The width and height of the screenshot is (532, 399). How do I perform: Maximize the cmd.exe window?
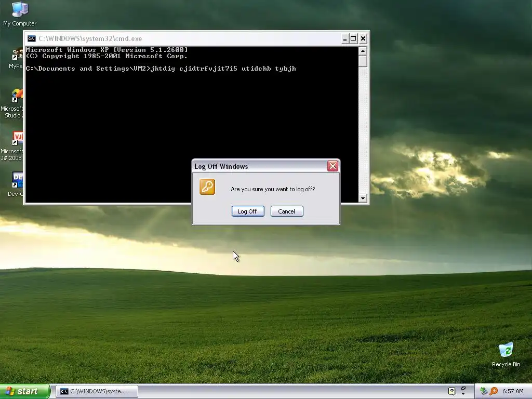(353, 38)
